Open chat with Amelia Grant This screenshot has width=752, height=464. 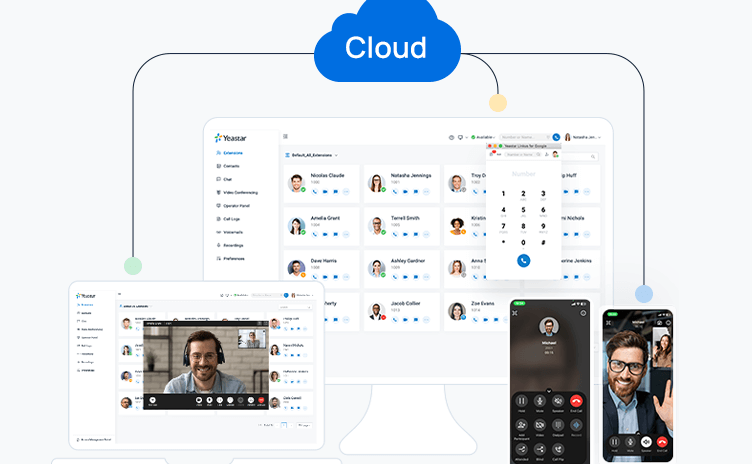[x=336, y=234]
